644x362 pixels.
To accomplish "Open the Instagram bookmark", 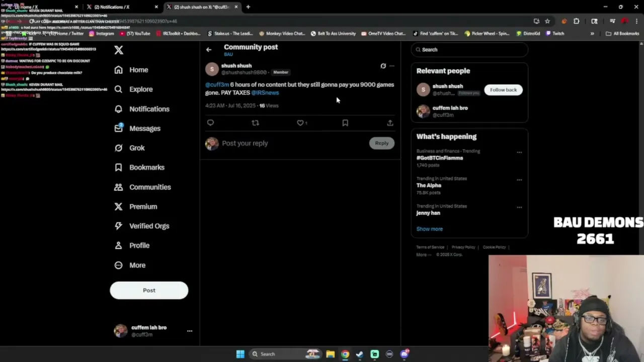I will click(102, 34).
